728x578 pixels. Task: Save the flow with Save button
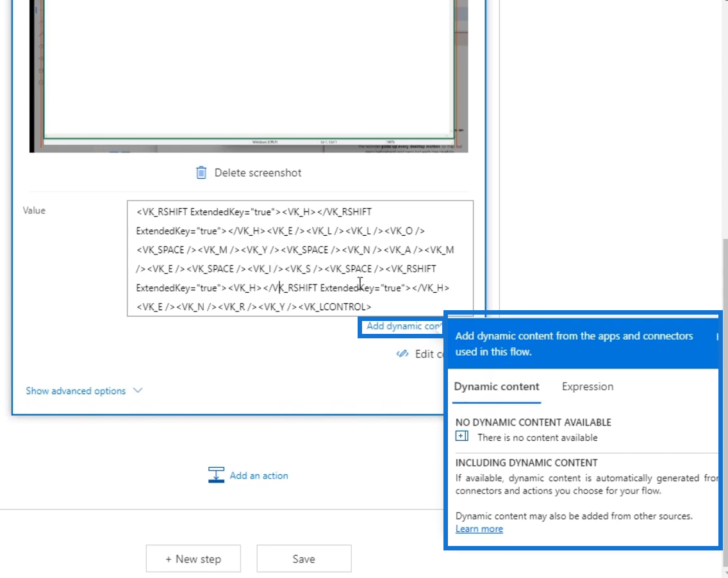304,559
